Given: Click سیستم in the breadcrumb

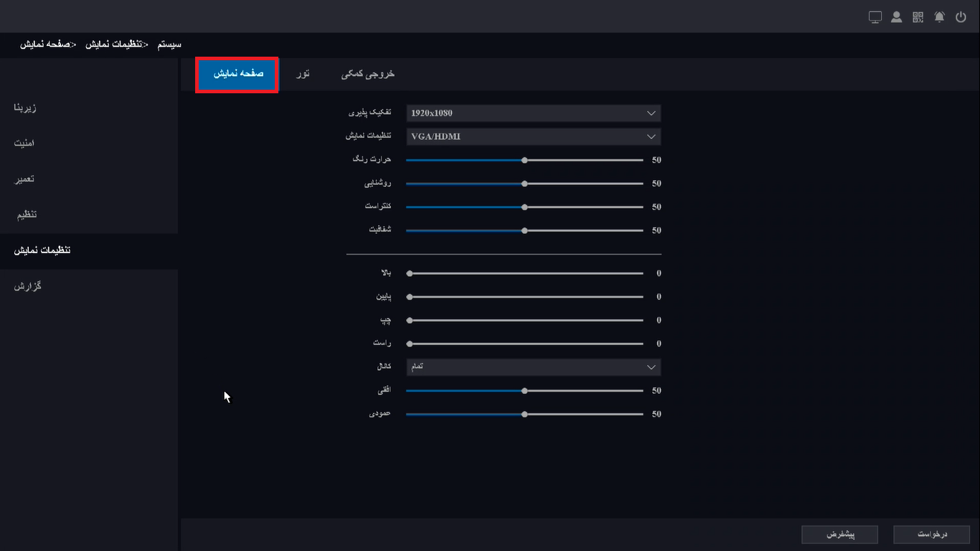Looking at the screenshot, I should tap(169, 44).
